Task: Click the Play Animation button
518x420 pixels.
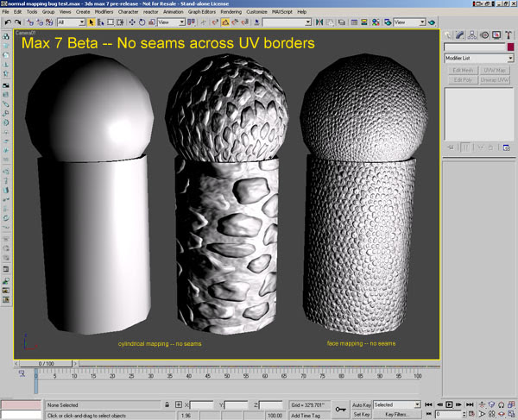Action: pyautogui.click(x=449, y=404)
